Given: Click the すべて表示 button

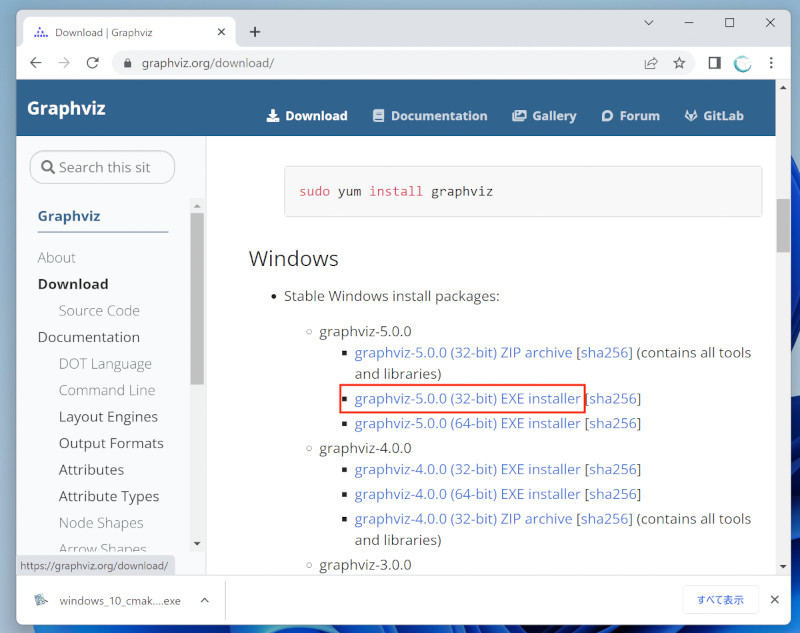Looking at the screenshot, I should click(x=720, y=600).
